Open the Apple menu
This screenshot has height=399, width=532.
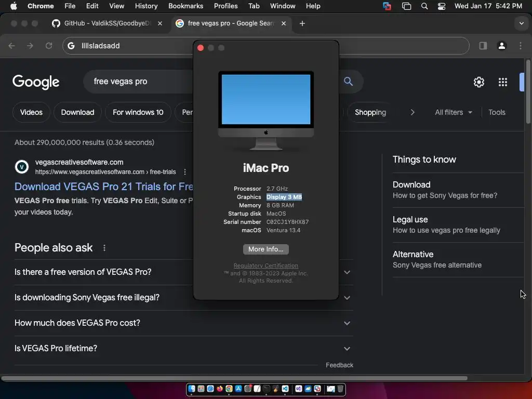tap(14, 6)
